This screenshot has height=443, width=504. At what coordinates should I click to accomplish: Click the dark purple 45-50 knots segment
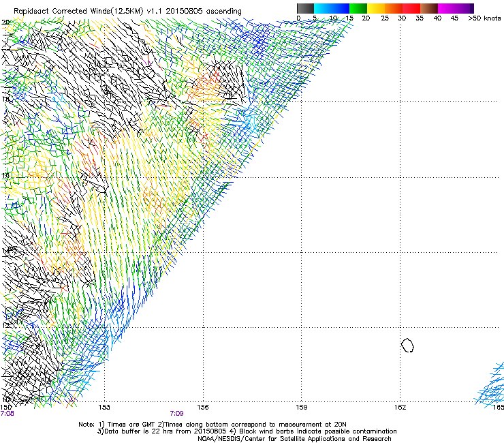coord(464,8)
